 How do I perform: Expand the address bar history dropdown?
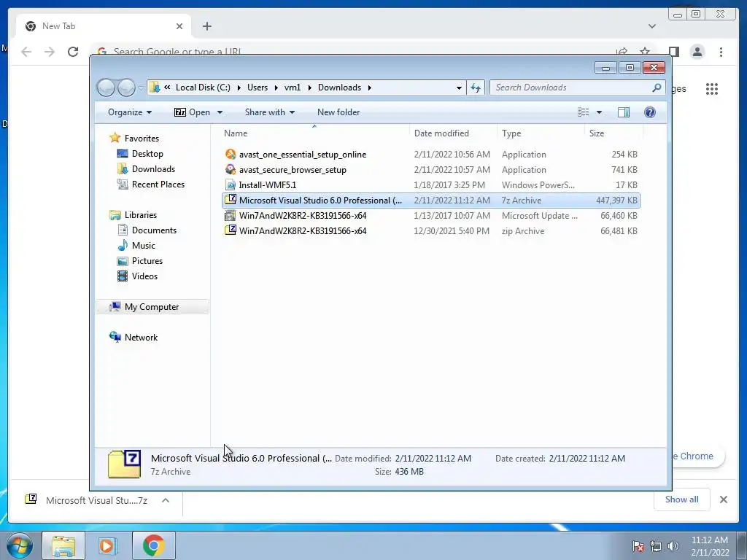(459, 87)
